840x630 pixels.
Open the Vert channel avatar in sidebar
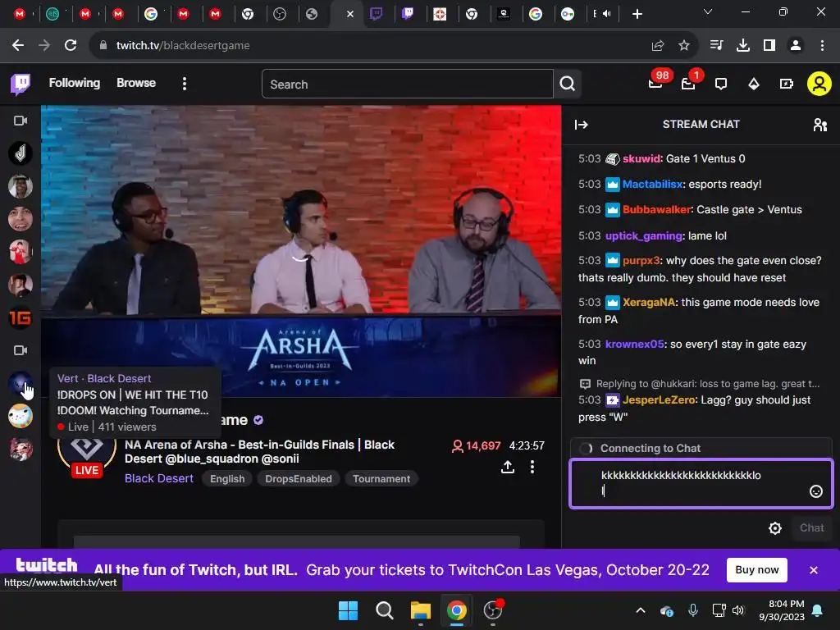coord(21,384)
